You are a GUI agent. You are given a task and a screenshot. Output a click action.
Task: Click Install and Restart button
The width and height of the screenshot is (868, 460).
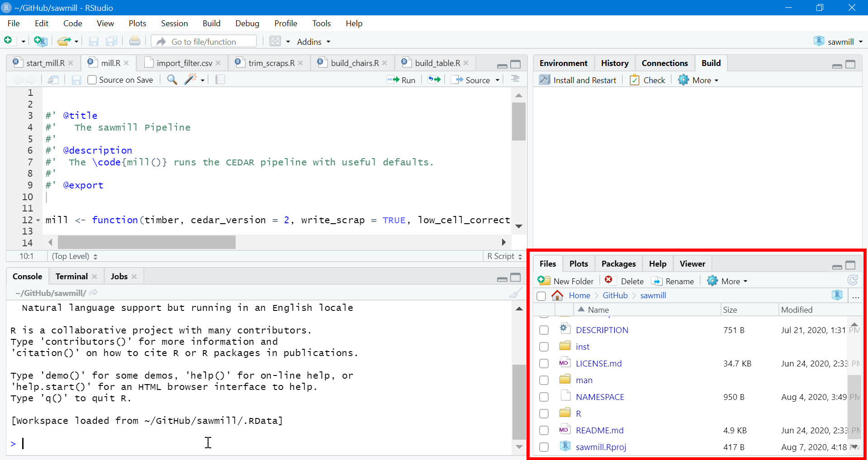(578, 80)
